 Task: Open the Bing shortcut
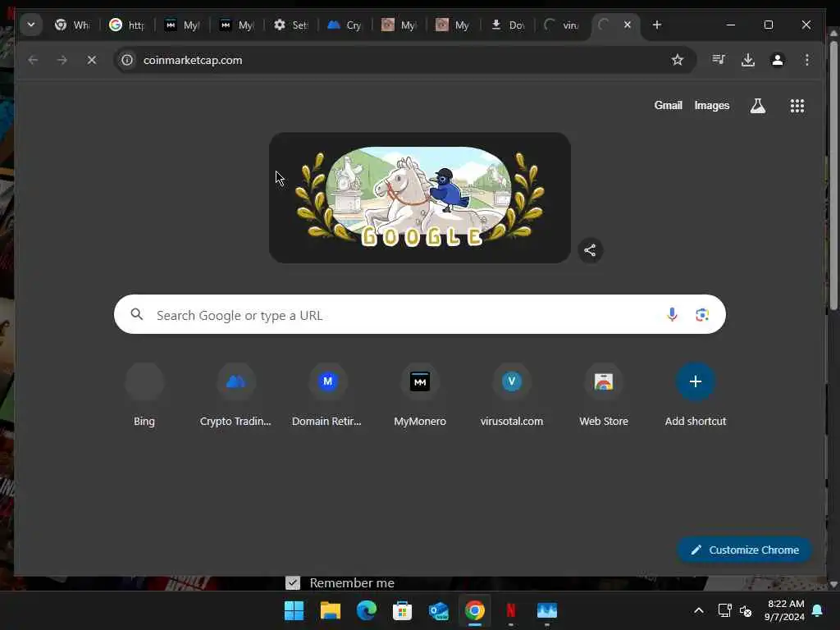pyautogui.click(x=144, y=395)
